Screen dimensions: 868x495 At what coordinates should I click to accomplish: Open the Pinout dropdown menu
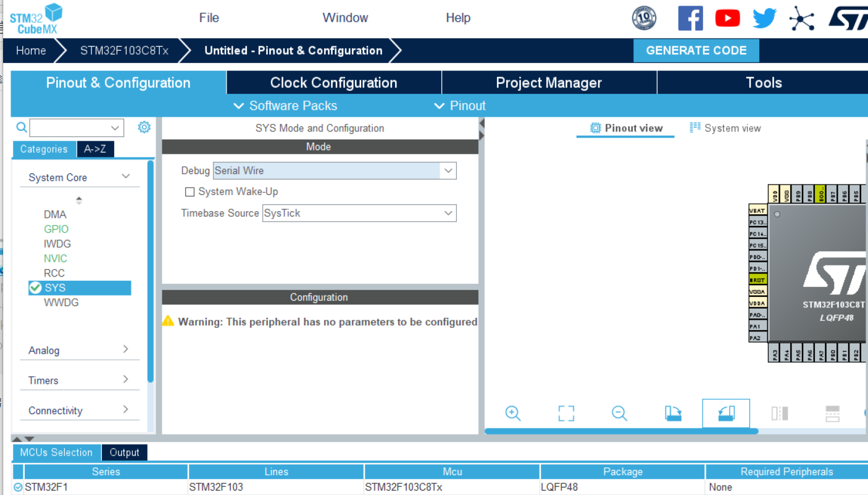point(460,106)
